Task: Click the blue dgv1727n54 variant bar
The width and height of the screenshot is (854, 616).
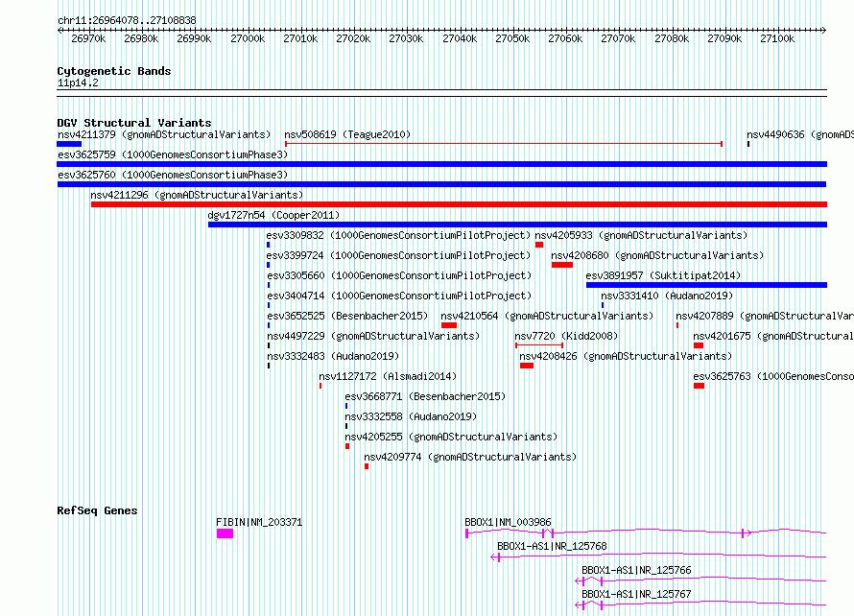Action: [x=517, y=225]
